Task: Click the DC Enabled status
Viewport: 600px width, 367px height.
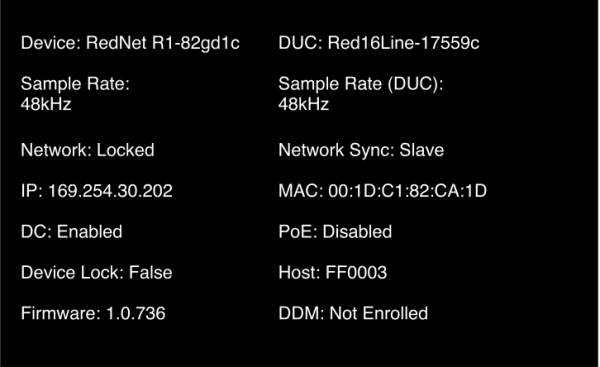Action: tap(72, 232)
